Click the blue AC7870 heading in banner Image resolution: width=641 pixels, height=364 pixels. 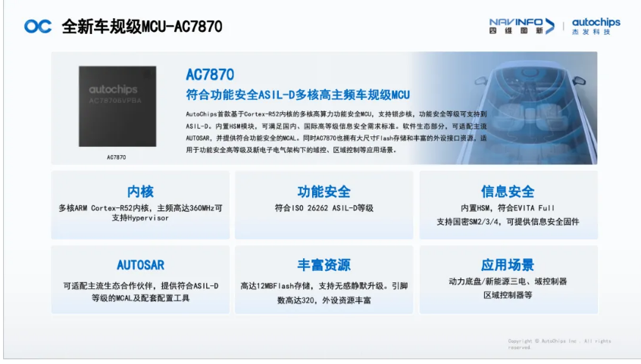tap(210, 74)
